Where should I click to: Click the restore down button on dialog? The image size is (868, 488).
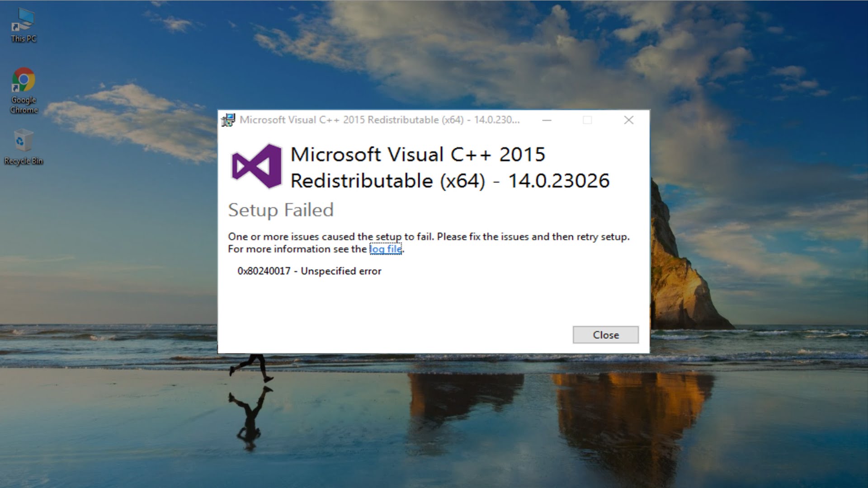point(587,120)
